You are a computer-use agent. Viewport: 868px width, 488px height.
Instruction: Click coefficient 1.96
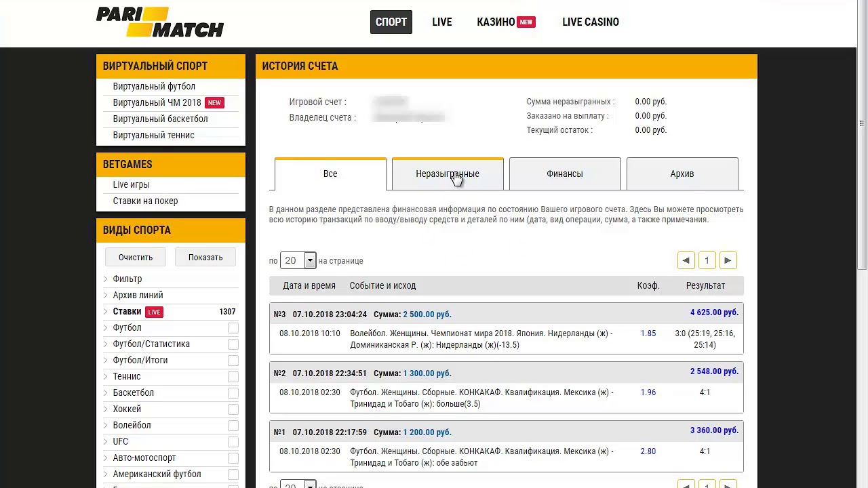(648, 392)
